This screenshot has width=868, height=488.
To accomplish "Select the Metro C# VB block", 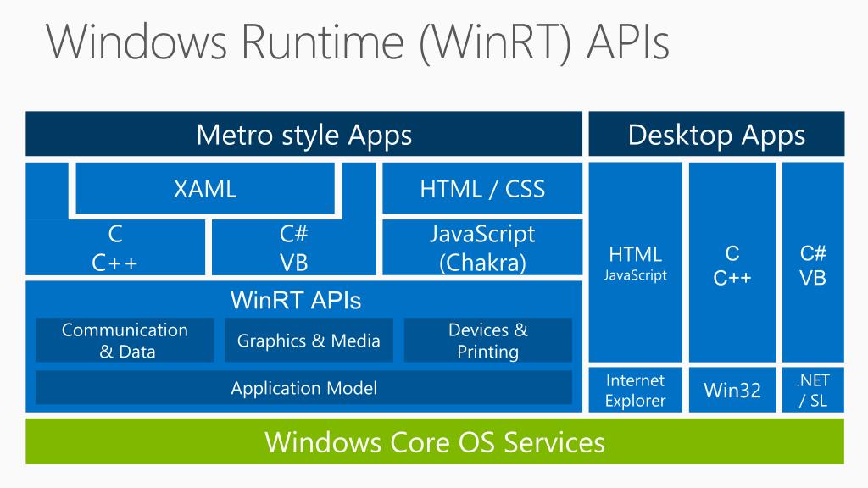I will click(293, 247).
